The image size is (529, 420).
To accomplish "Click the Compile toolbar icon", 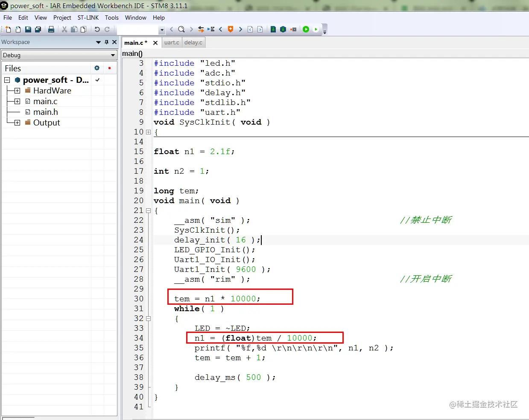I will 273,29.
